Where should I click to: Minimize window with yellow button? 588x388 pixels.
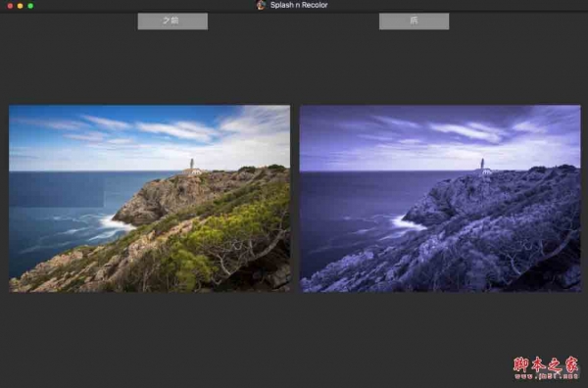tap(21, 6)
